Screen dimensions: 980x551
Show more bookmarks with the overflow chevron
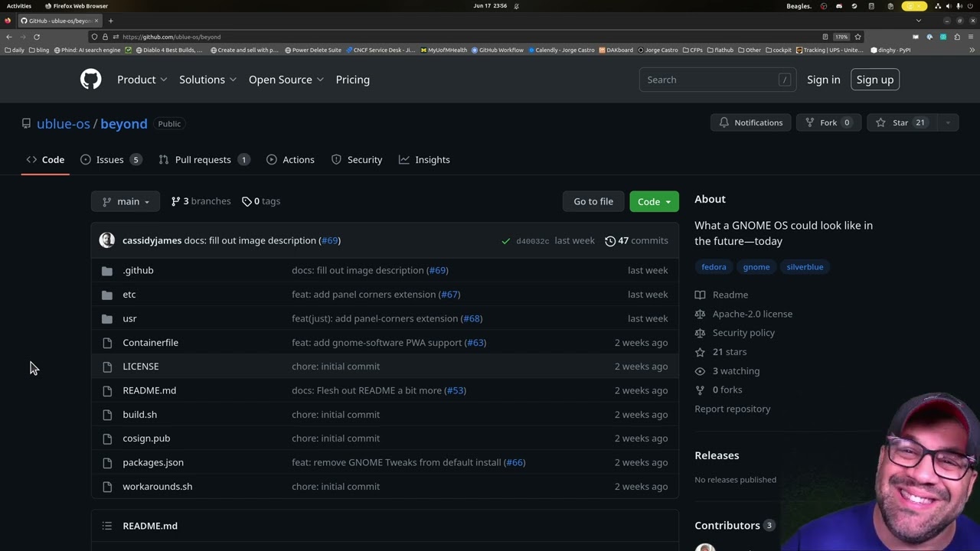972,50
